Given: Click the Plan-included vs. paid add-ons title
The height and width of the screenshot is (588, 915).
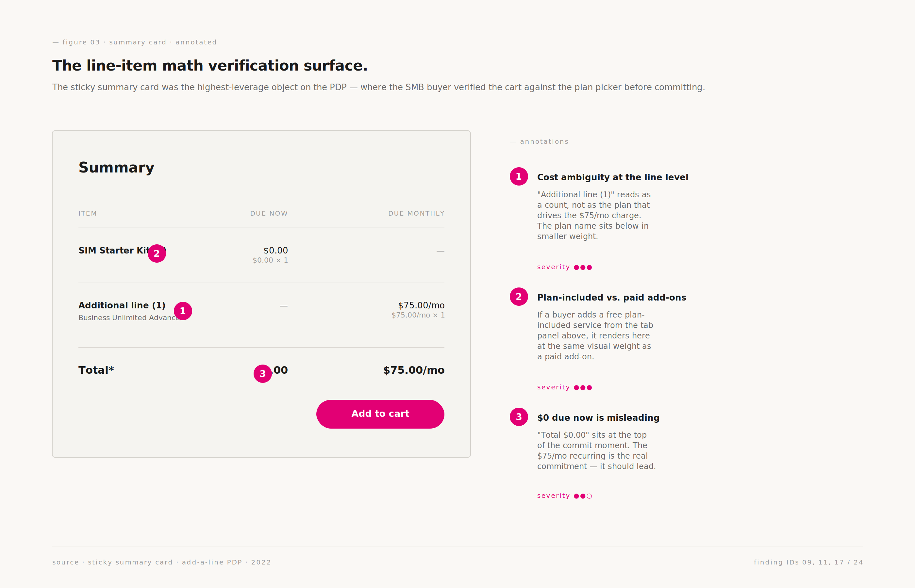Looking at the screenshot, I should point(611,298).
